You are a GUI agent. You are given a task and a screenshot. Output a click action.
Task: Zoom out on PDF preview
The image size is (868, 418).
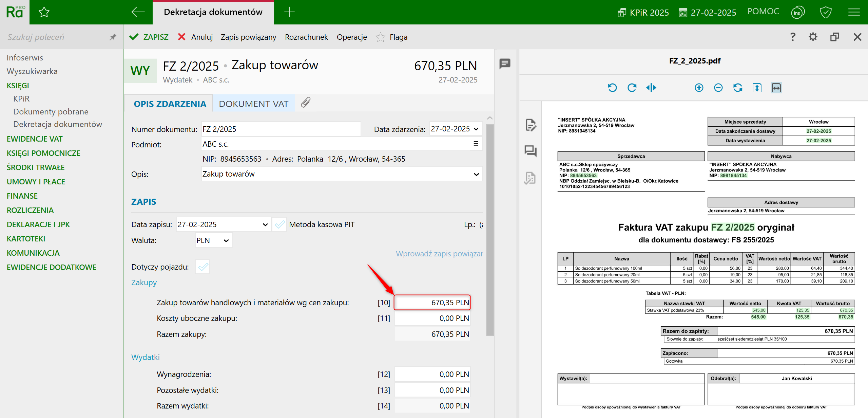tap(718, 88)
